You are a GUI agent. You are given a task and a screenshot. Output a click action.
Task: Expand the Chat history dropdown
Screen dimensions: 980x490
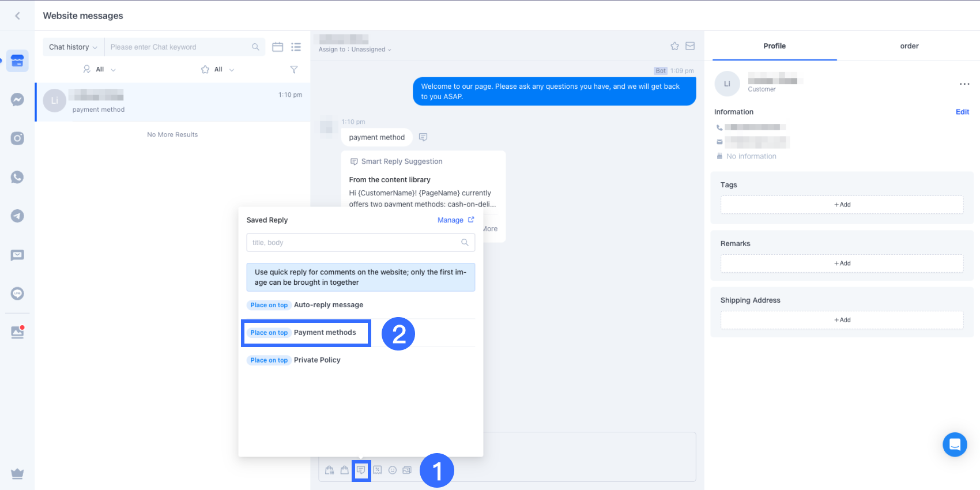(73, 47)
